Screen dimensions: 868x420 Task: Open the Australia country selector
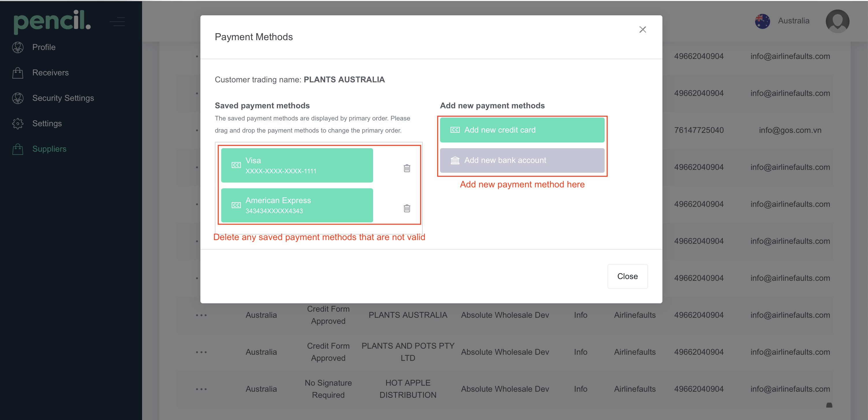[793, 21]
